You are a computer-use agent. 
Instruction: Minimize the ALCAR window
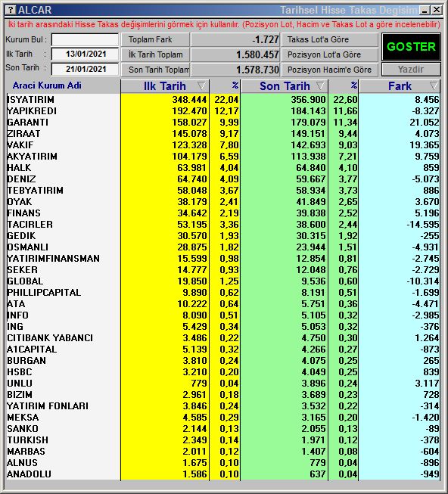[425, 10]
